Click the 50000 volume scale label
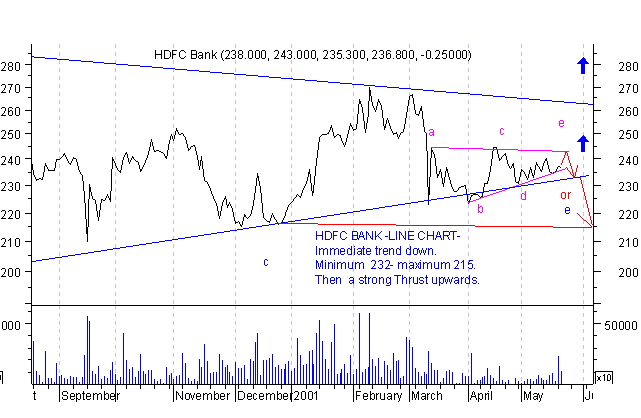The height and width of the screenshot is (418, 641). (x=621, y=325)
